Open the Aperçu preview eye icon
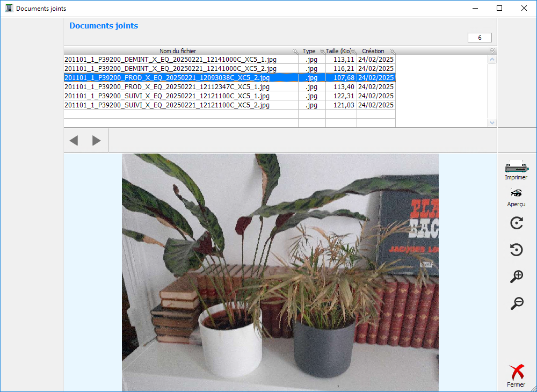The width and height of the screenshot is (537, 392). pyautogui.click(x=516, y=193)
